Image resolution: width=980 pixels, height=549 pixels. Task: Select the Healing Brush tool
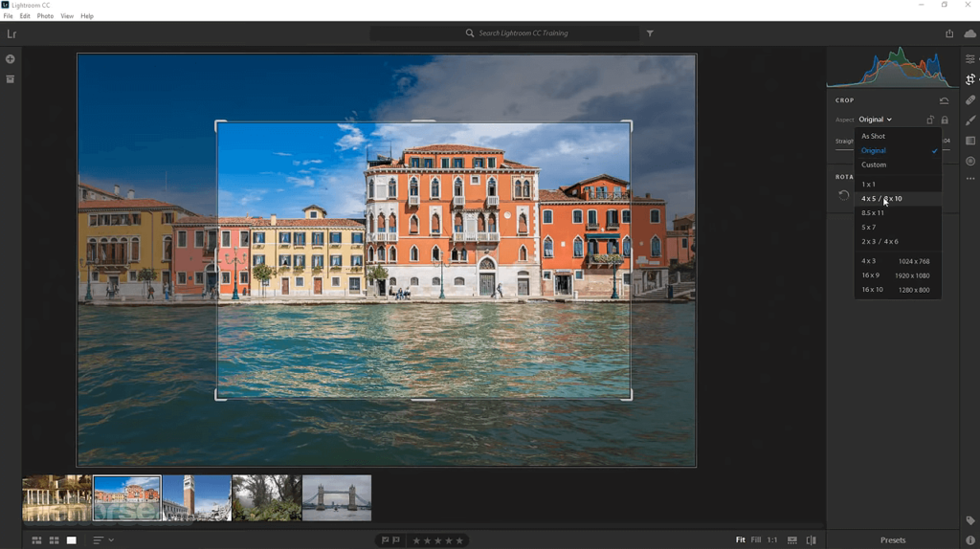click(969, 100)
